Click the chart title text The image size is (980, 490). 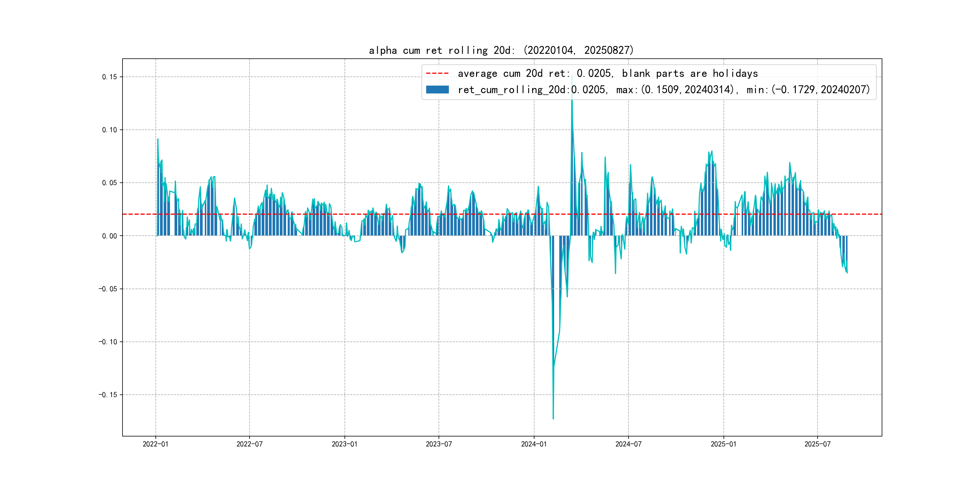coord(501,50)
